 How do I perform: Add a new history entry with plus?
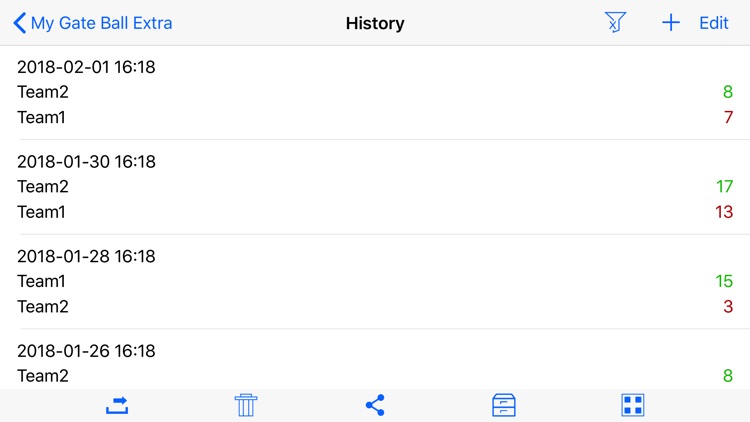click(x=671, y=23)
